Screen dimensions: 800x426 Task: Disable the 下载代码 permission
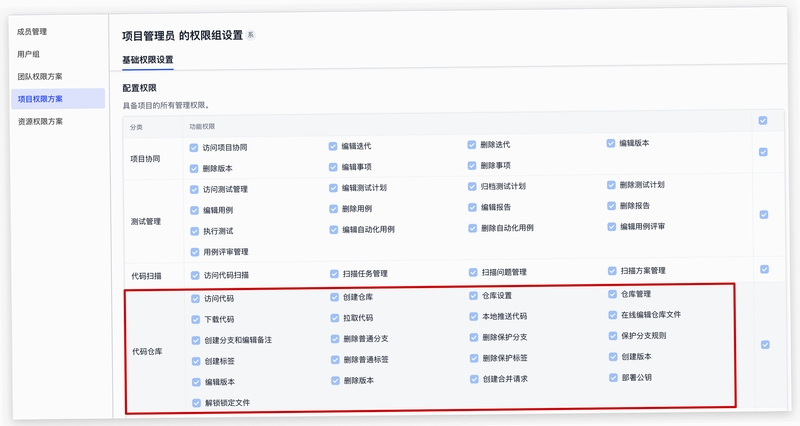[x=195, y=320]
